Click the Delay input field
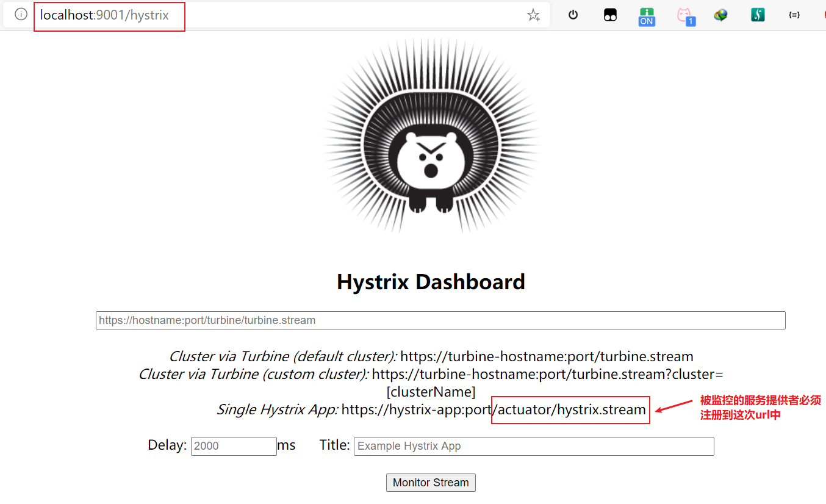This screenshot has width=826, height=504. [234, 446]
